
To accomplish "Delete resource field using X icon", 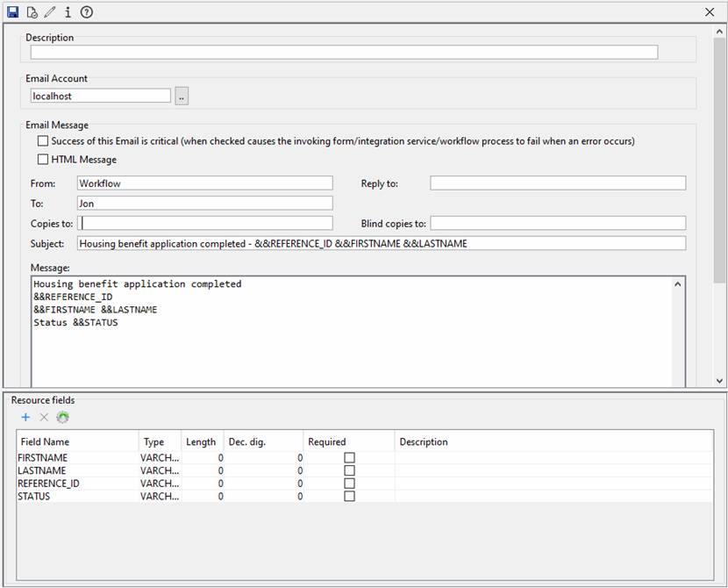I will click(44, 418).
